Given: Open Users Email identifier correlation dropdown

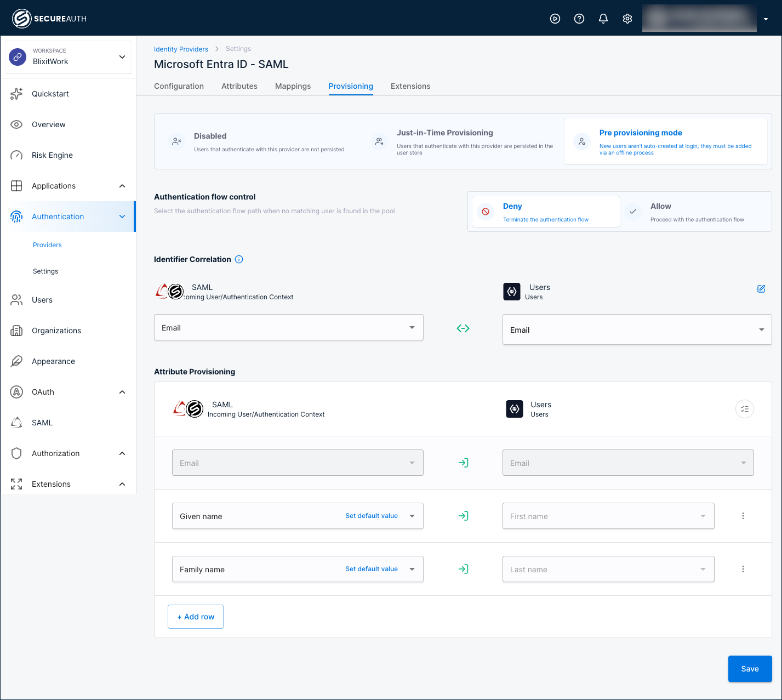Looking at the screenshot, I should pos(637,329).
